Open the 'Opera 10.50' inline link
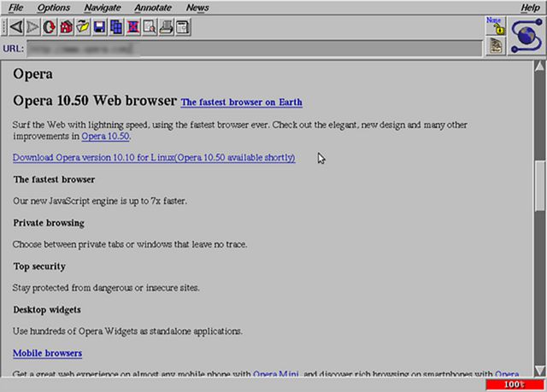Viewport: 547px width, 392px height. 105,136
